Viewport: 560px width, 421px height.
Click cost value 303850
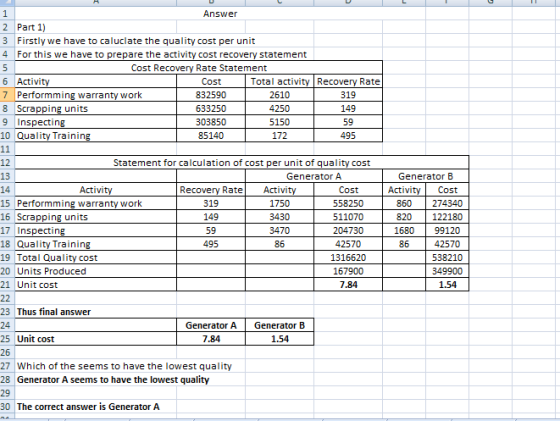tap(211, 122)
